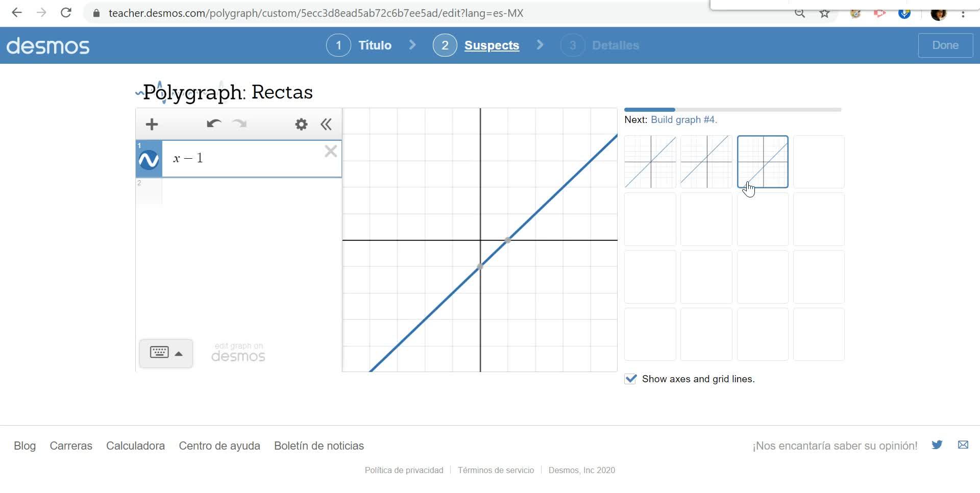Click the add item plus icon
The image size is (980, 493).
coord(152,124)
